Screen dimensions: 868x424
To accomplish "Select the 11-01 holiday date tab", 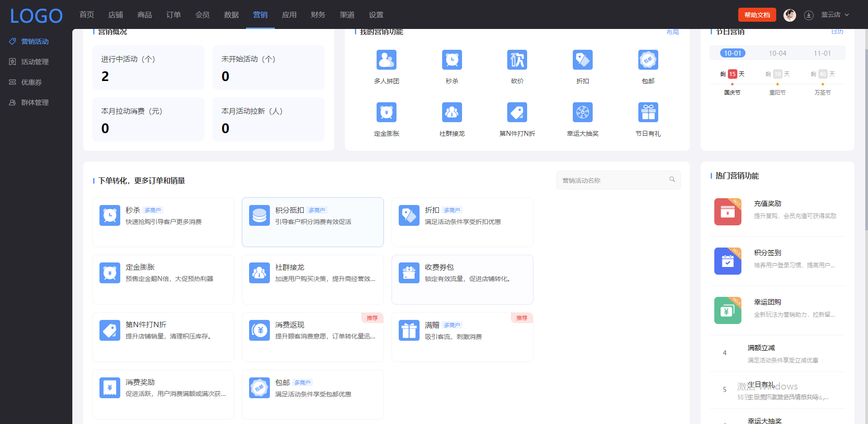I will (822, 53).
